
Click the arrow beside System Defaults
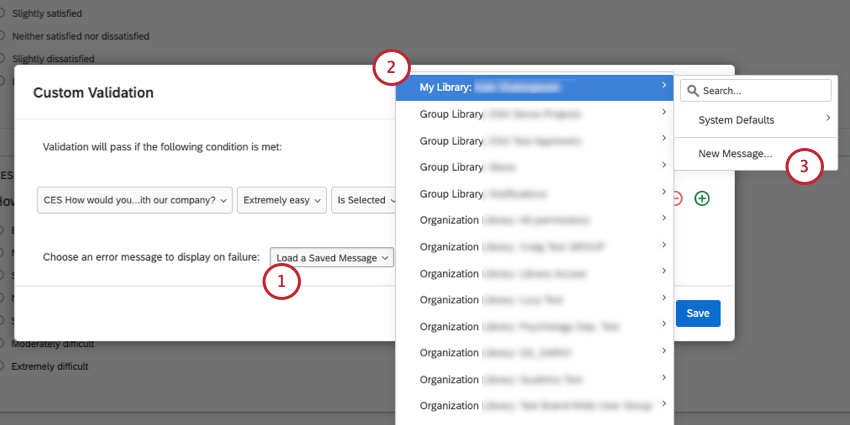pos(826,120)
